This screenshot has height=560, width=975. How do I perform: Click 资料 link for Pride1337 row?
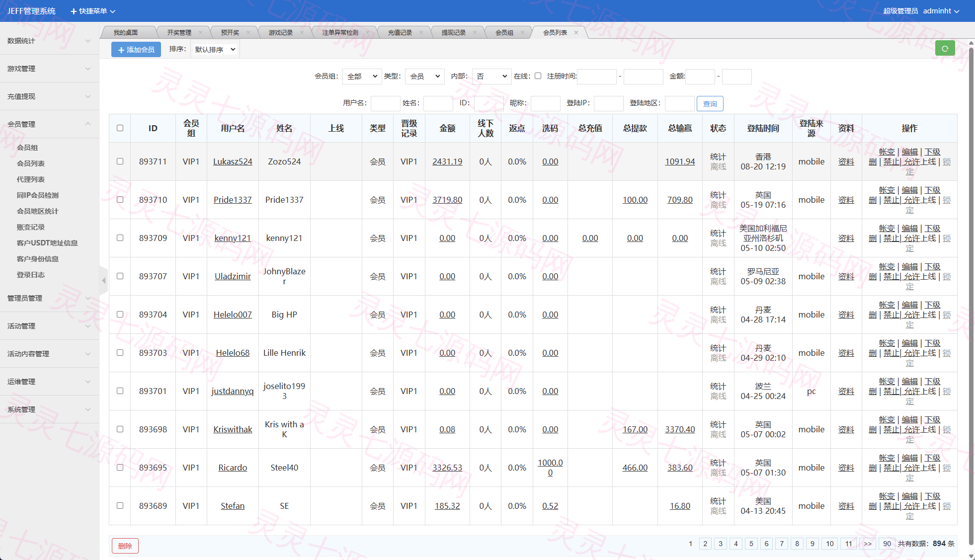(846, 200)
